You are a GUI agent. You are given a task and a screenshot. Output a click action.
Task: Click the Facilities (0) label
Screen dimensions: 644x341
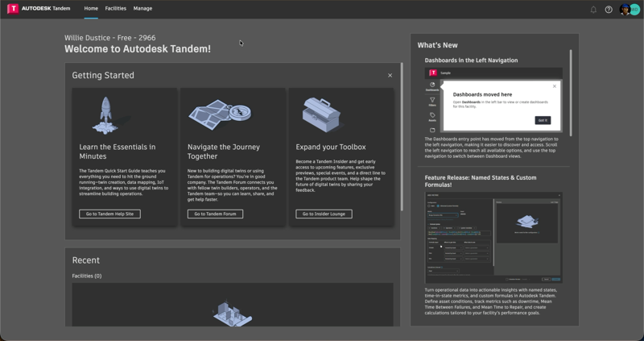[87, 276]
